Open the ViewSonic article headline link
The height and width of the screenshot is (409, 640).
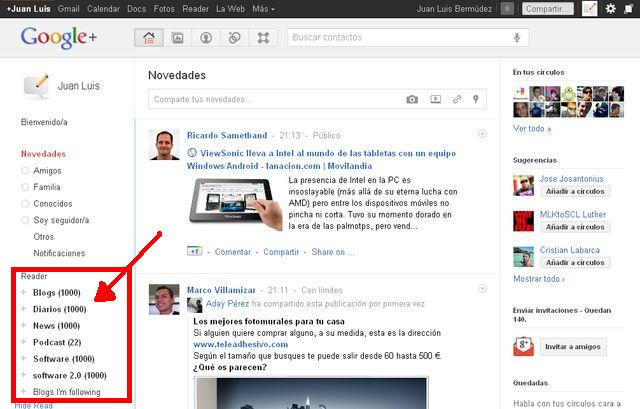coord(321,160)
